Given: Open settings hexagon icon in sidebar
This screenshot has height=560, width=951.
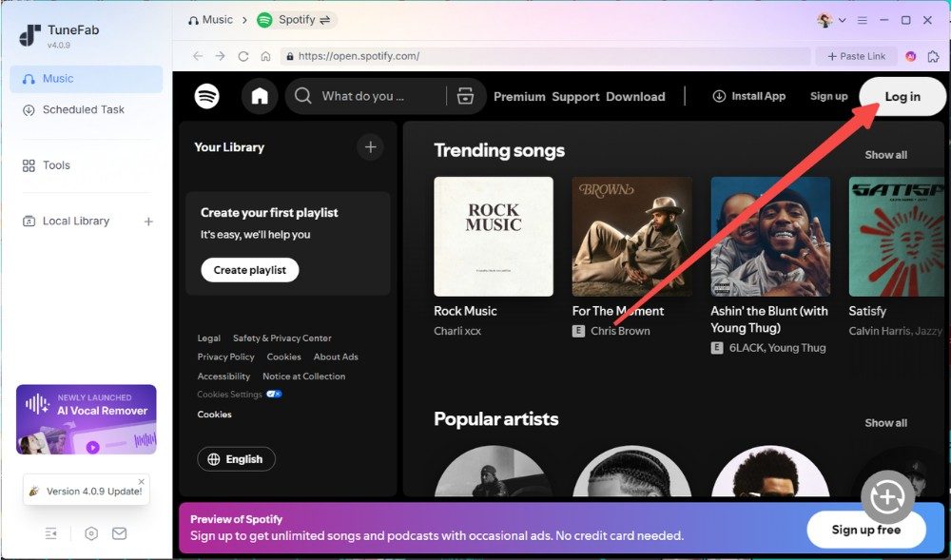Looking at the screenshot, I should 91,533.
